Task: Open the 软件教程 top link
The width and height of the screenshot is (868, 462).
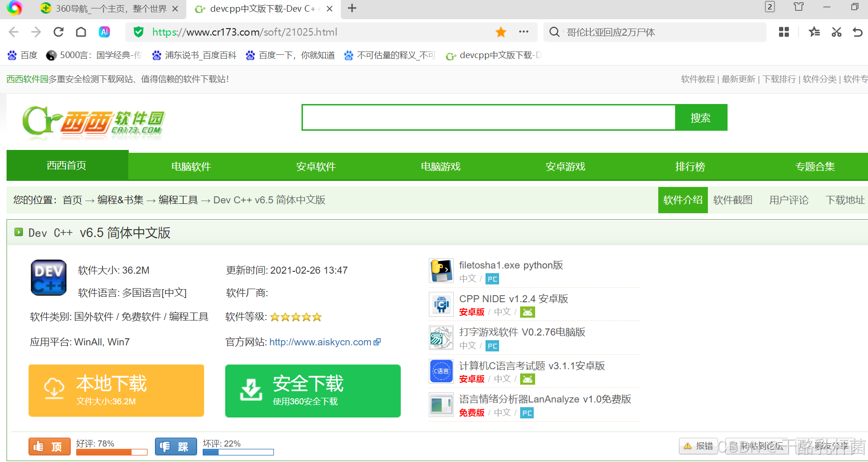Action: click(698, 79)
